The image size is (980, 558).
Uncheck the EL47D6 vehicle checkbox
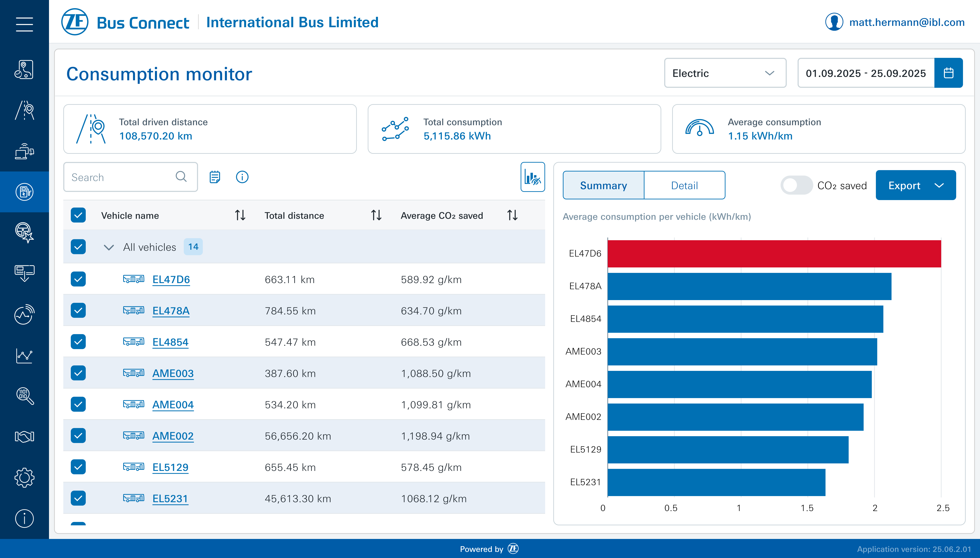click(x=78, y=279)
